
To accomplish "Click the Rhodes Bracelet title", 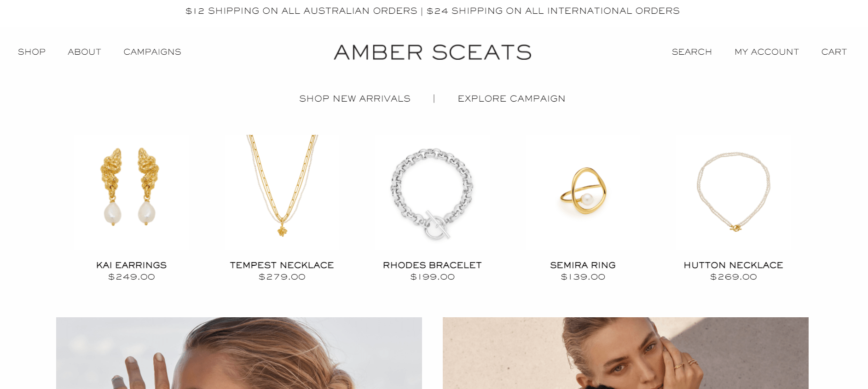I will (432, 265).
